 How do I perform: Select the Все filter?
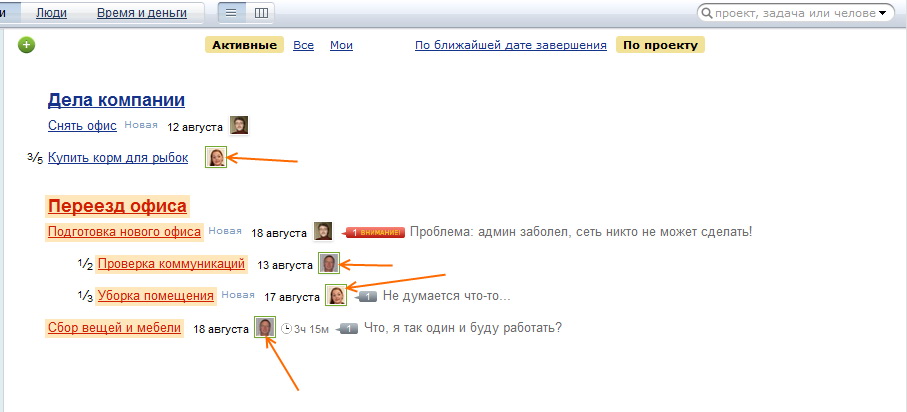tap(303, 45)
